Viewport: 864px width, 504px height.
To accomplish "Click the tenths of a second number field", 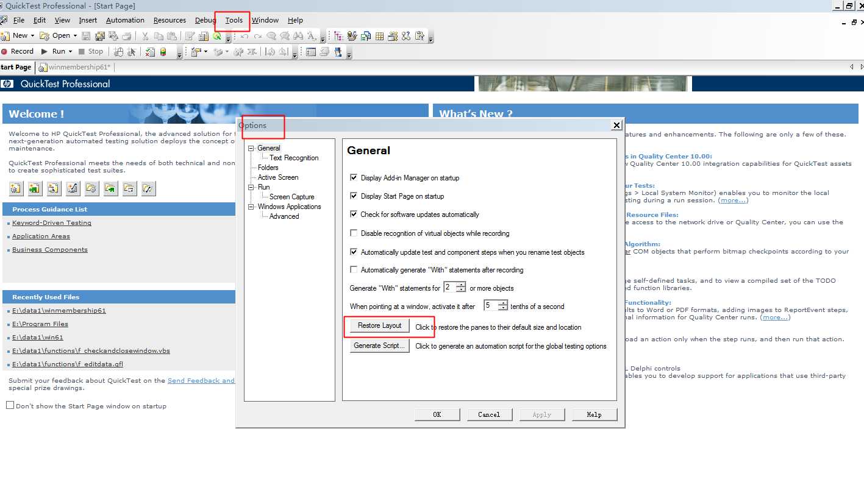I will (491, 306).
